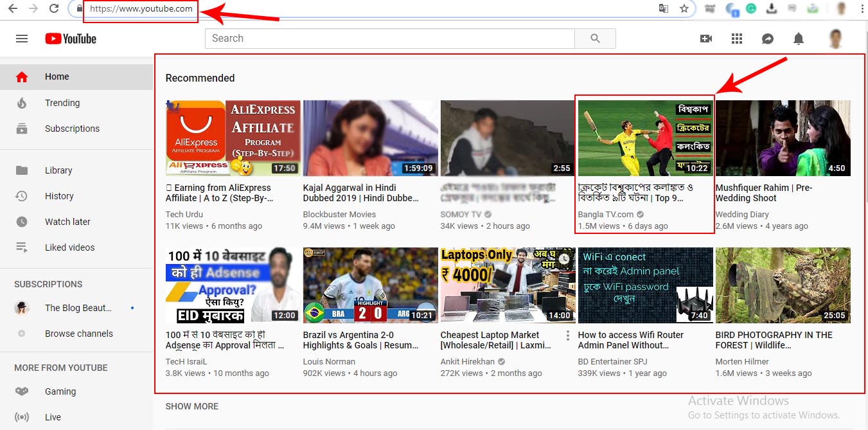Viewport: 868px width, 430px height.
Task: Open Tech Urdu channel link
Action: point(184,215)
